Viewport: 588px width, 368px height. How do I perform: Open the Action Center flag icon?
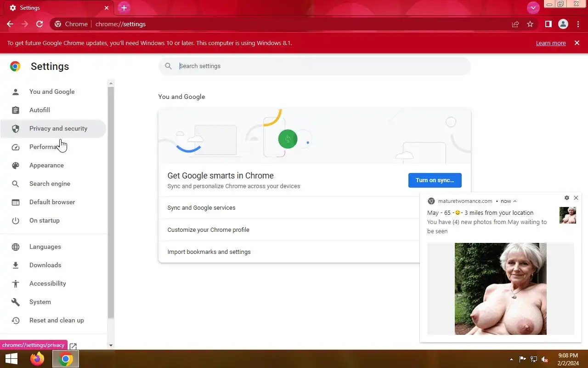tap(523, 359)
